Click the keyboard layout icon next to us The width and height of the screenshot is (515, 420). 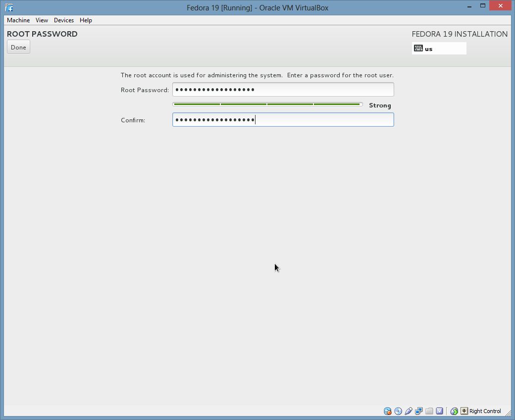click(x=418, y=48)
